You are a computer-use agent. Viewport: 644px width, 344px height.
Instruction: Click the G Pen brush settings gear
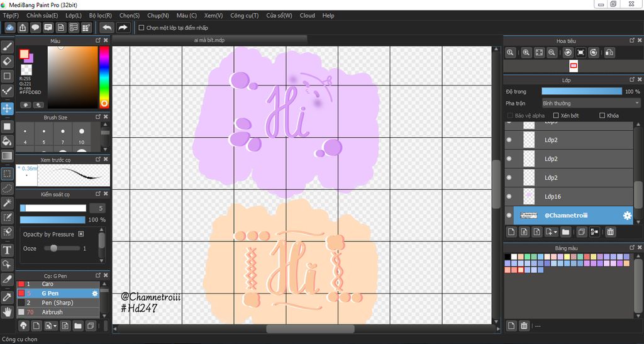click(x=95, y=294)
